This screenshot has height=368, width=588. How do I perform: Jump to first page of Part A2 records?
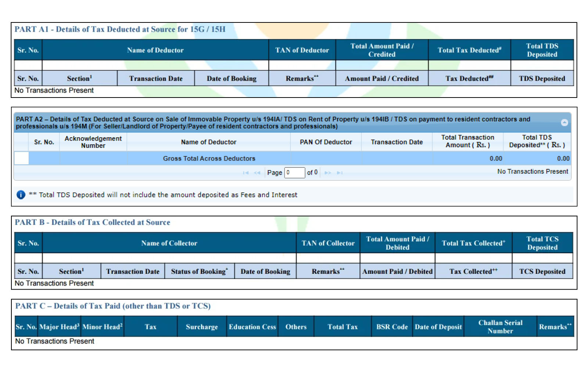(245, 173)
